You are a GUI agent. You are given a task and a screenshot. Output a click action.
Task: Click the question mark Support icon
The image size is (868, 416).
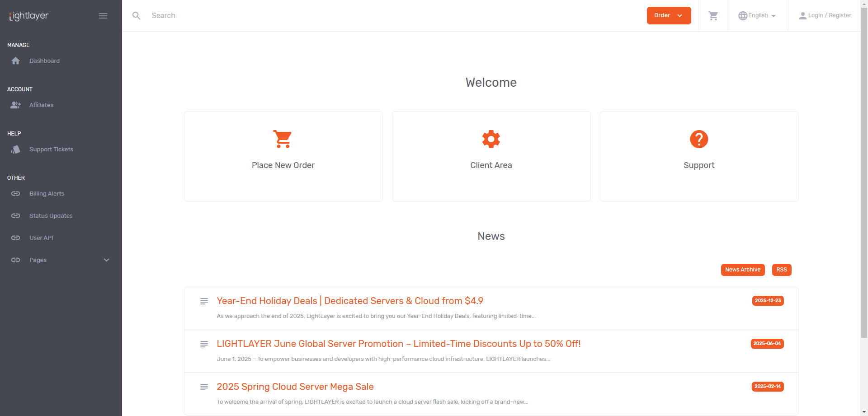(x=698, y=139)
